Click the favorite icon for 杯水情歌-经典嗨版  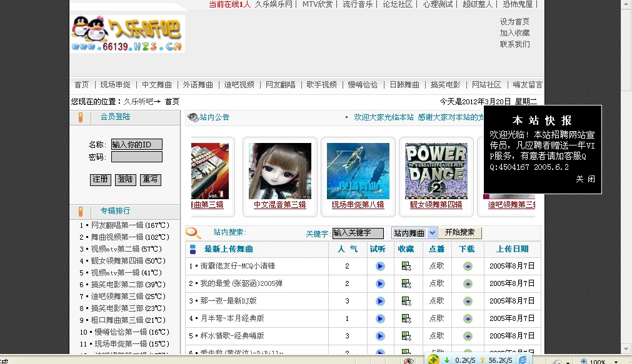coord(406,337)
